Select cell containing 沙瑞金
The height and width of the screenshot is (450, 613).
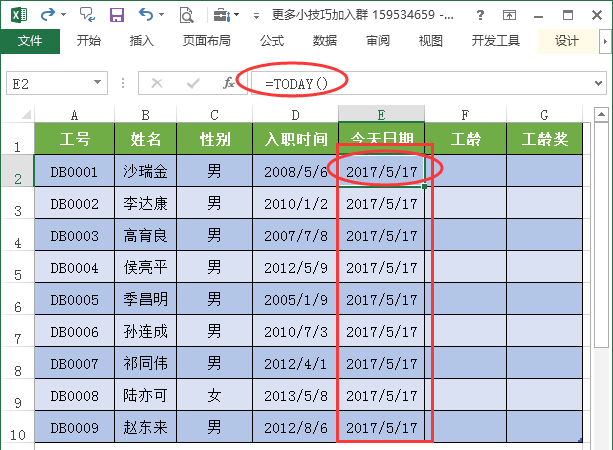coord(145,172)
